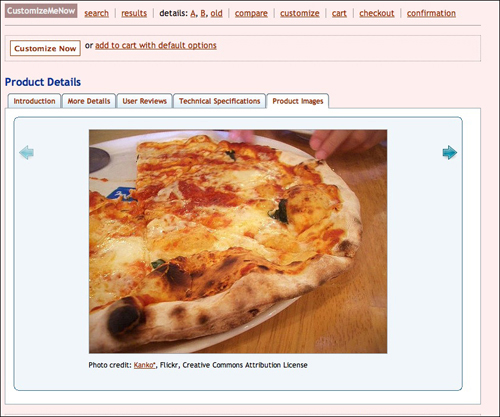Go to the checkout page

pos(377,13)
